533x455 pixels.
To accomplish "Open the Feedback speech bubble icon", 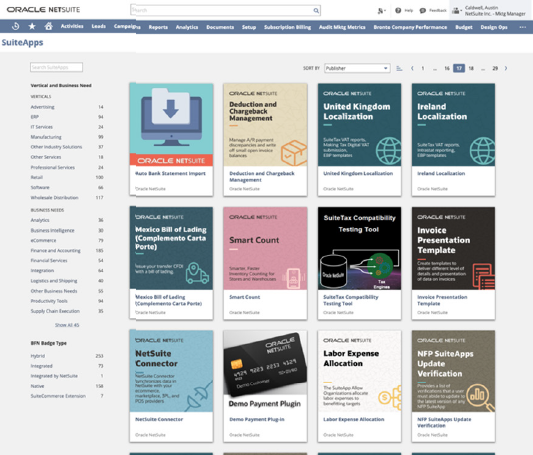I will [423, 11].
